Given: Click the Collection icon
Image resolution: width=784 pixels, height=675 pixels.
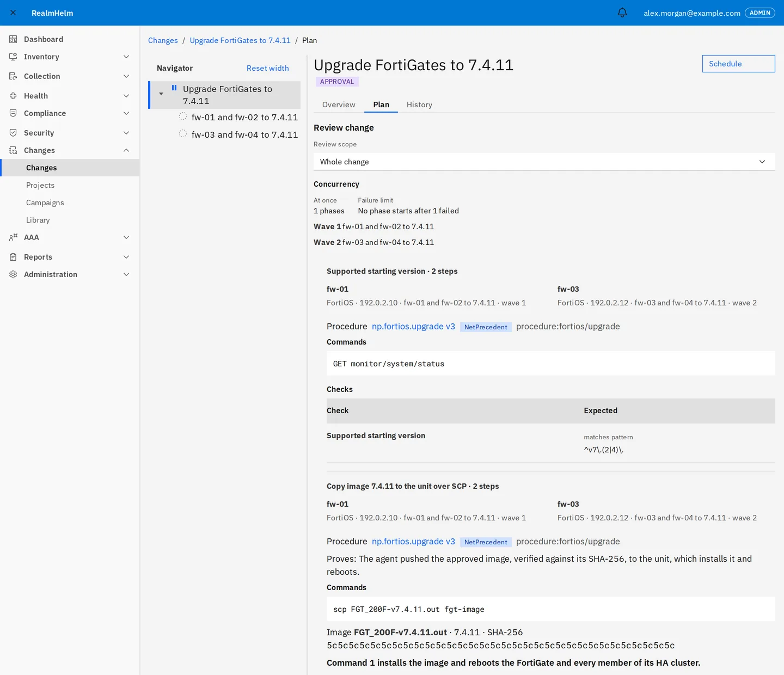Looking at the screenshot, I should 13,76.
